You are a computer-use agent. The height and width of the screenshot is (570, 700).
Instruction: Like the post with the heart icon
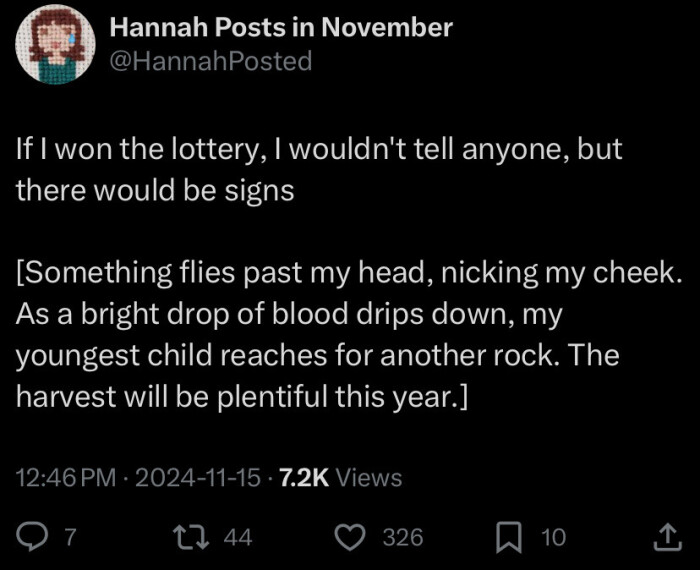pos(351,538)
